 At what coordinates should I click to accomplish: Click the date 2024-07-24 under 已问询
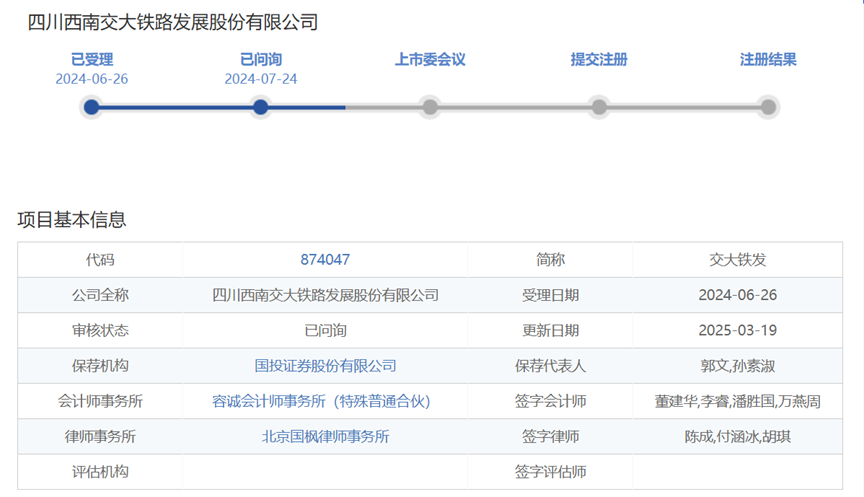[261, 79]
